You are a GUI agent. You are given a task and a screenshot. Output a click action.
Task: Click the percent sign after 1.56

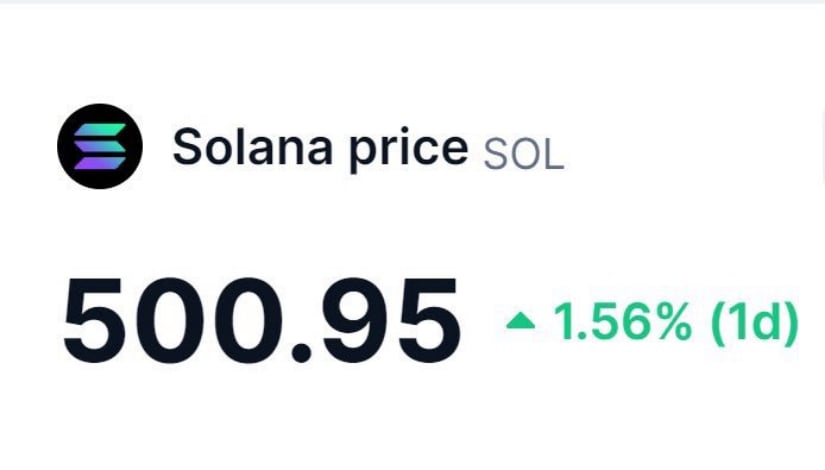point(673,321)
